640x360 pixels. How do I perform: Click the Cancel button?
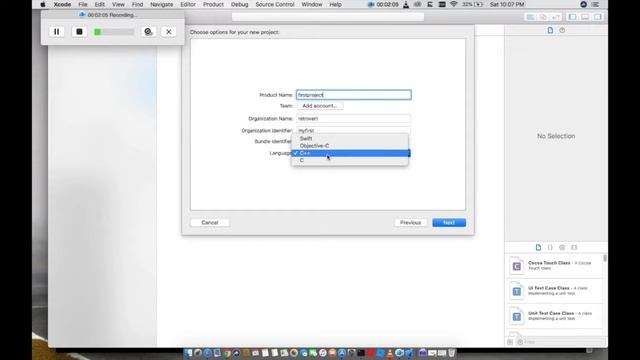[x=210, y=222]
